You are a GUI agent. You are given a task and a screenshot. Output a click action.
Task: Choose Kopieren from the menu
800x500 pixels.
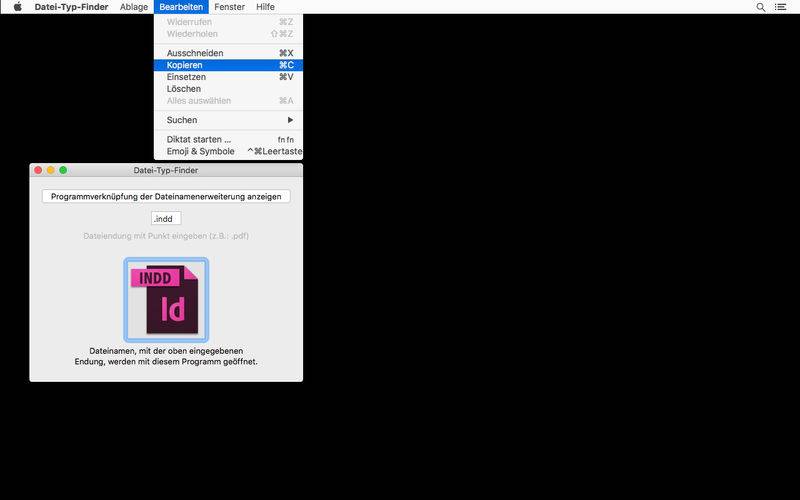(229, 65)
